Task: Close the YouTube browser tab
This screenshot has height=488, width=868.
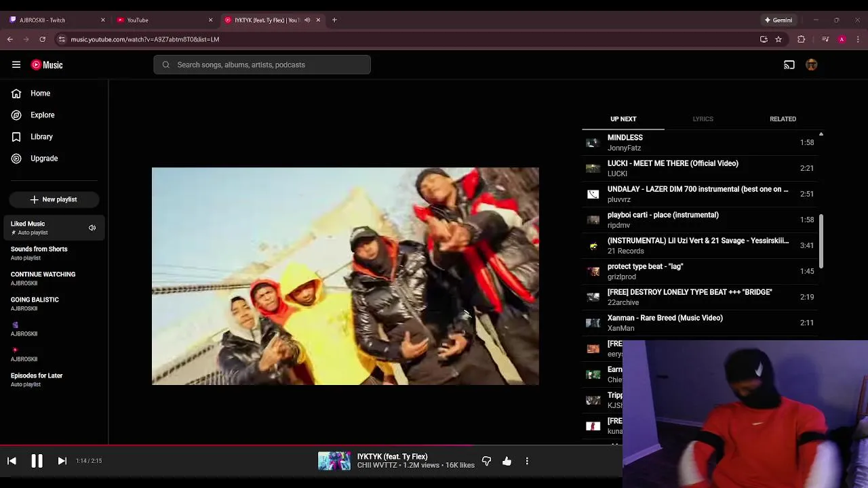Action: (x=210, y=20)
